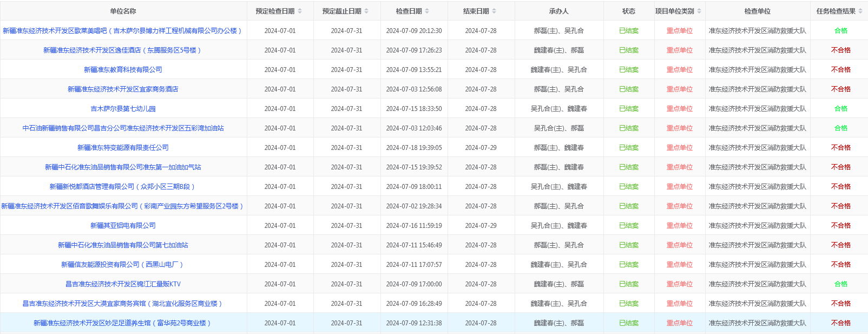Screen dimensions: 868x334
Task: Sort the table by 检查日期 using its sort icon
Action: [427, 11]
